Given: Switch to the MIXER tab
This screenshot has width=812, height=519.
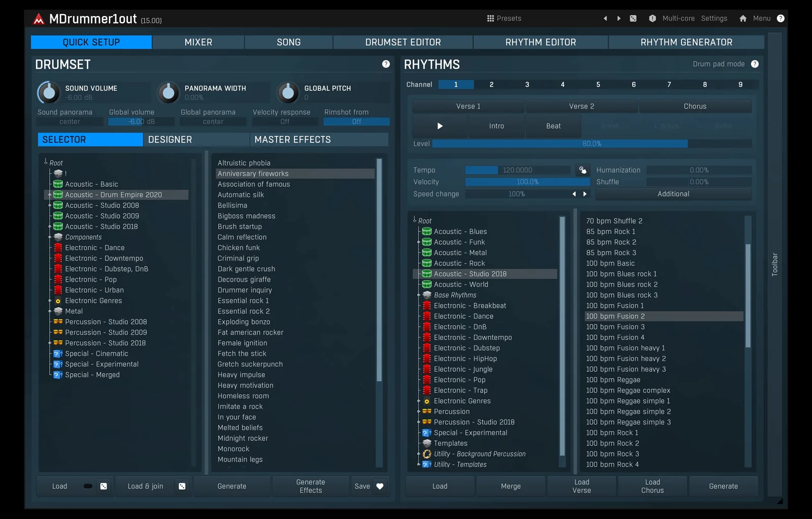Looking at the screenshot, I should tap(198, 42).
